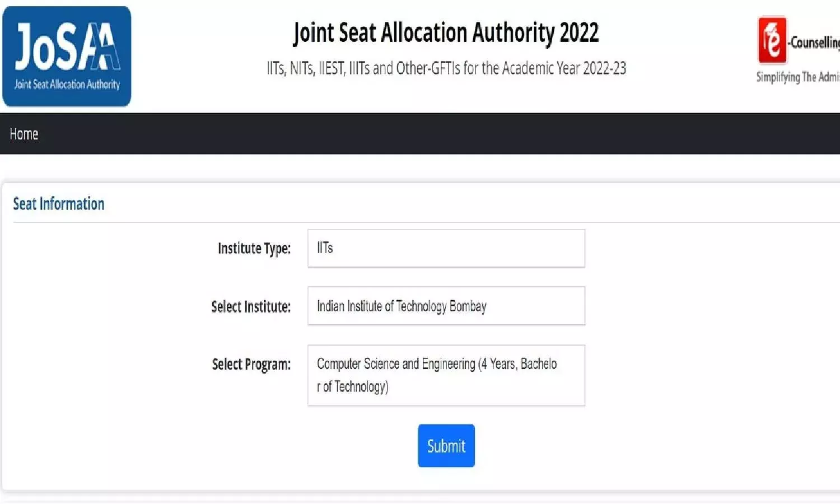This screenshot has height=504, width=840.
Task: Open the Home menu item
Action: pyautogui.click(x=24, y=134)
